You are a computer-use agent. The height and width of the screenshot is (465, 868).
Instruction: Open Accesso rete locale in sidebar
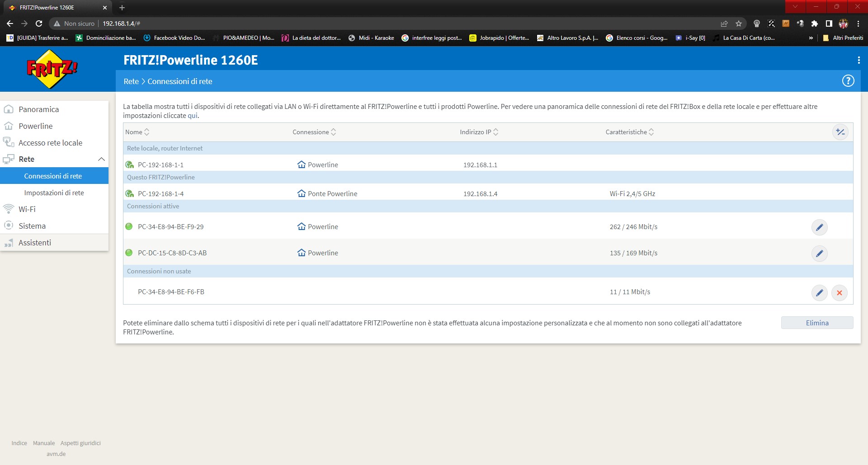click(54, 143)
